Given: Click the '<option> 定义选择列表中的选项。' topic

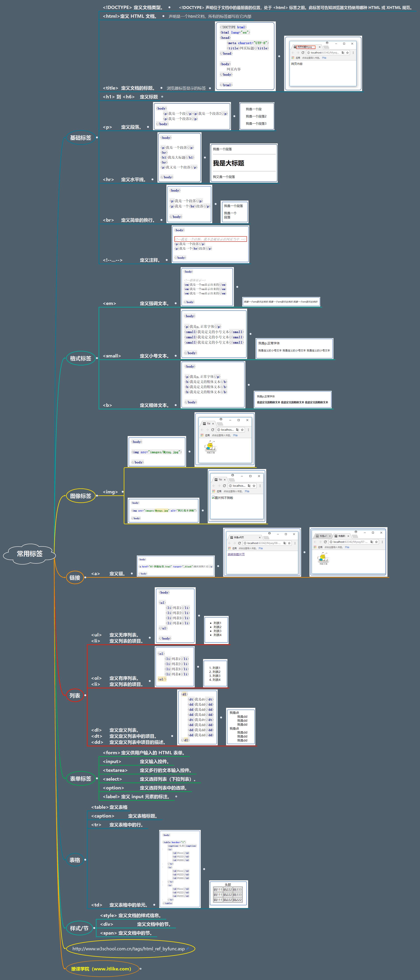Looking at the screenshot, I should click(145, 788).
